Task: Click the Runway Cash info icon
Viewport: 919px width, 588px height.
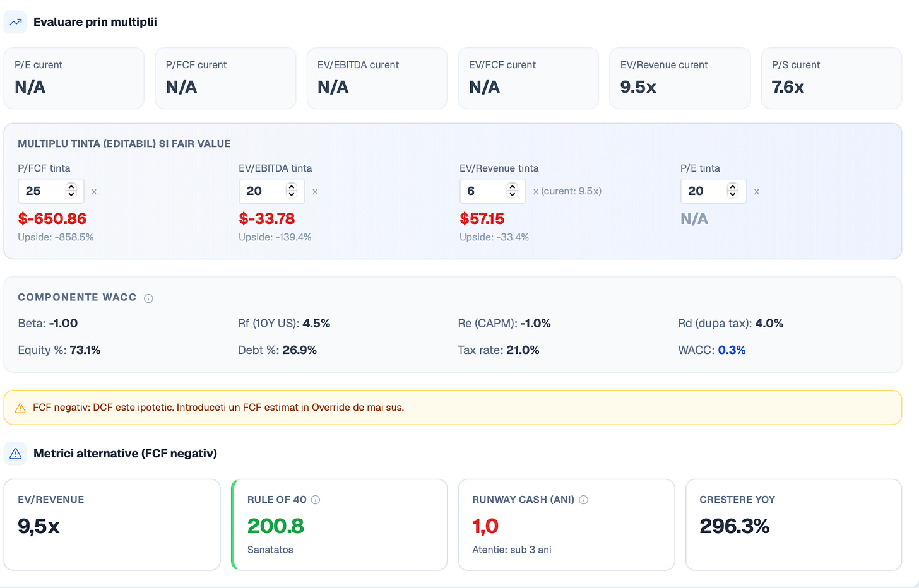Action: click(x=584, y=500)
